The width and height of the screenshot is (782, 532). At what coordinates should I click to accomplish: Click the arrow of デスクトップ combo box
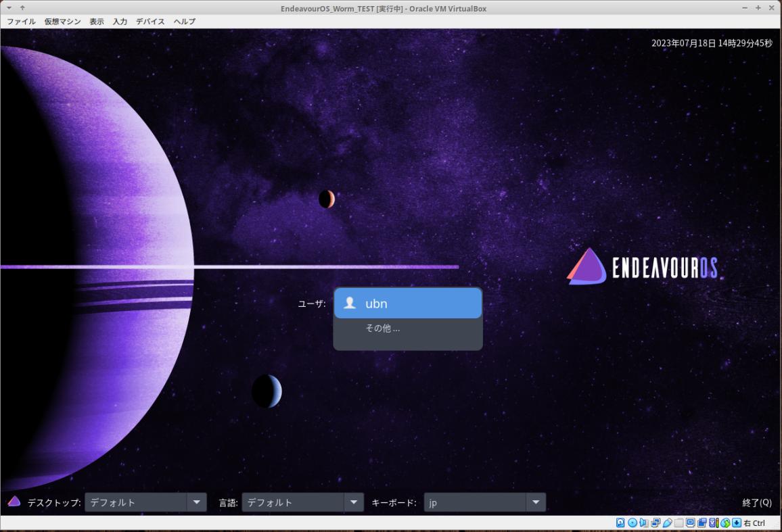point(196,502)
